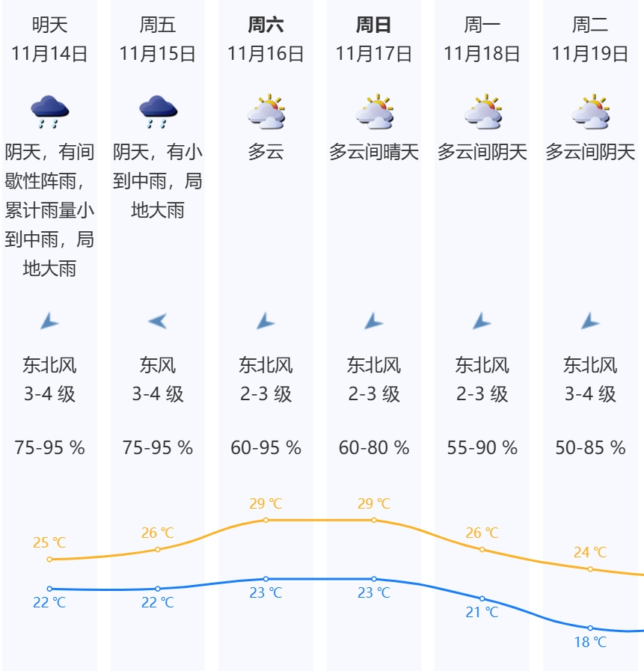
Task: Click the 多云间晴天 description text
Action: tap(374, 153)
